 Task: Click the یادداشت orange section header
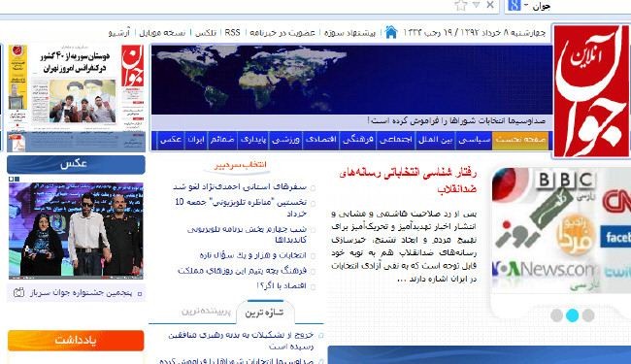click(x=76, y=341)
